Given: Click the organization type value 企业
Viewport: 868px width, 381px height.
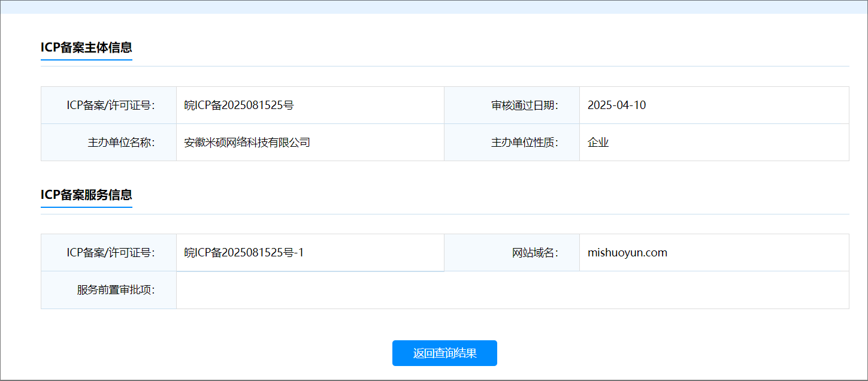Looking at the screenshot, I should click(598, 143).
